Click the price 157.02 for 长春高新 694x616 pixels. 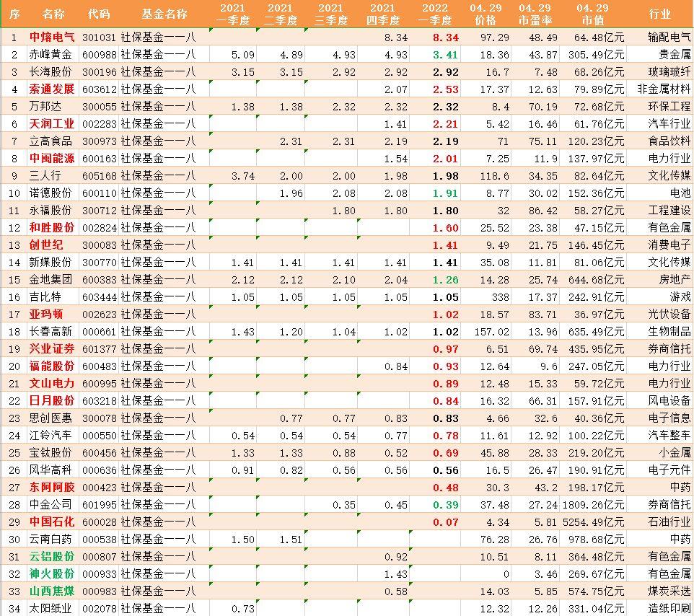coord(492,332)
